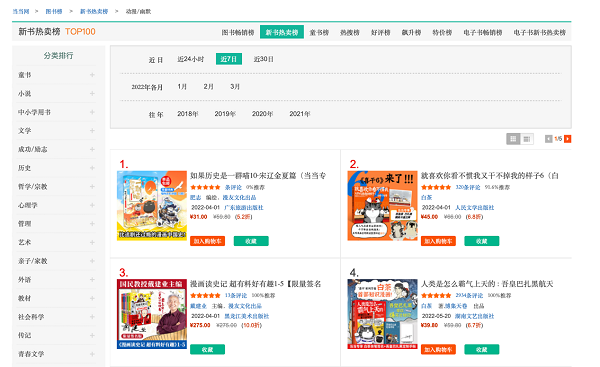Open title 漫画读史记 超有料好有趣1-5

pyautogui.click(x=256, y=284)
